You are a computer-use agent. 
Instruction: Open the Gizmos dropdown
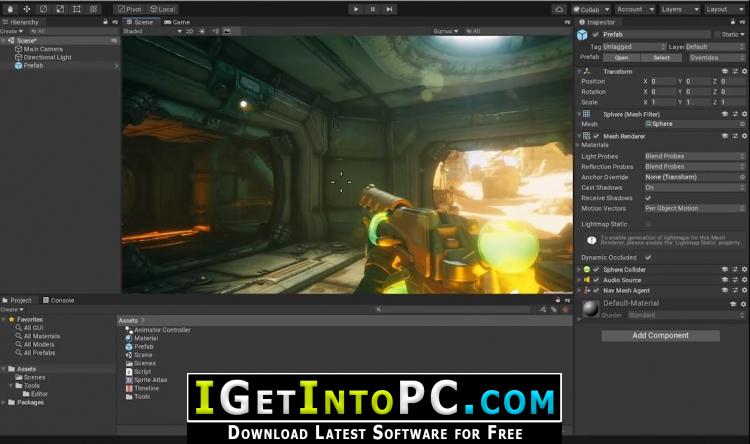(x=446, y=31)
